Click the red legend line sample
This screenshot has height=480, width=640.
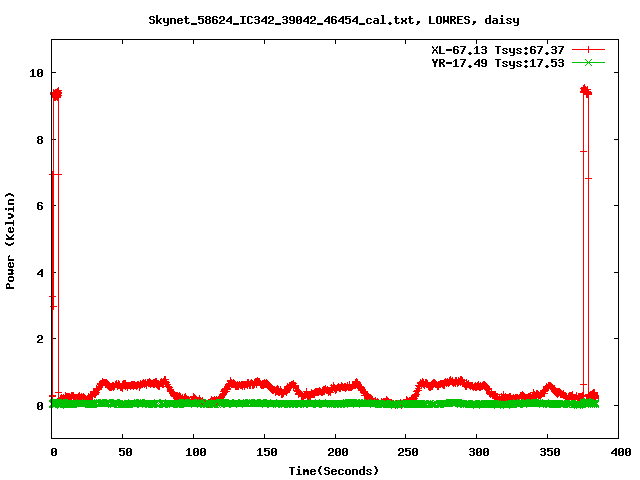click(588, 50)
